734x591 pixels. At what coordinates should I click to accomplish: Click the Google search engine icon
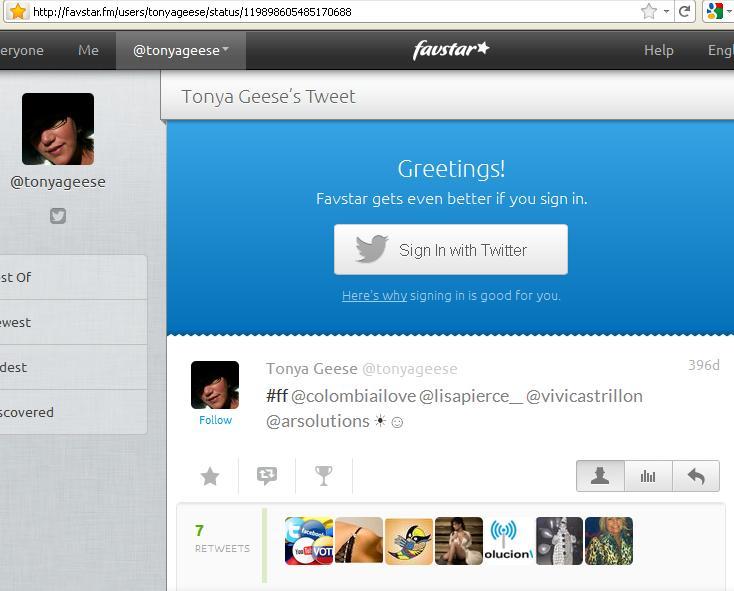(715, 11)
